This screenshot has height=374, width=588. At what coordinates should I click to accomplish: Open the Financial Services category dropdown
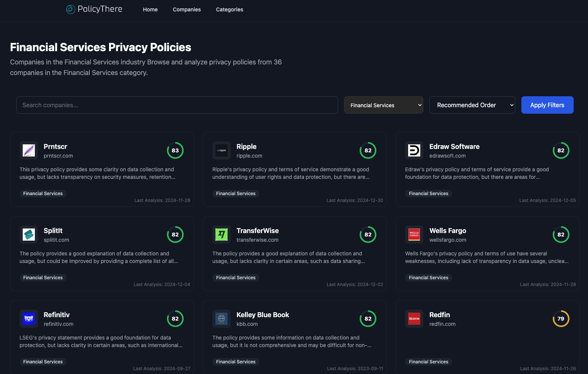384,105
